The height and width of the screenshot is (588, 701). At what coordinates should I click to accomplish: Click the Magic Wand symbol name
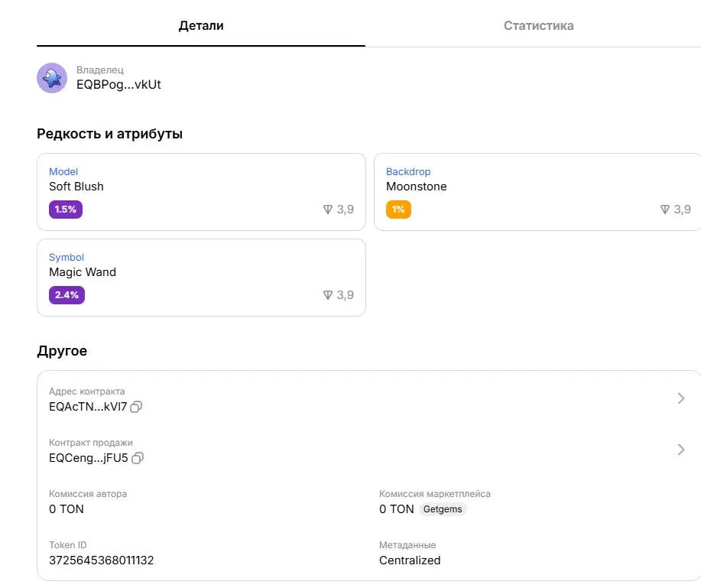pyautogui.click(x=83, y=272)
